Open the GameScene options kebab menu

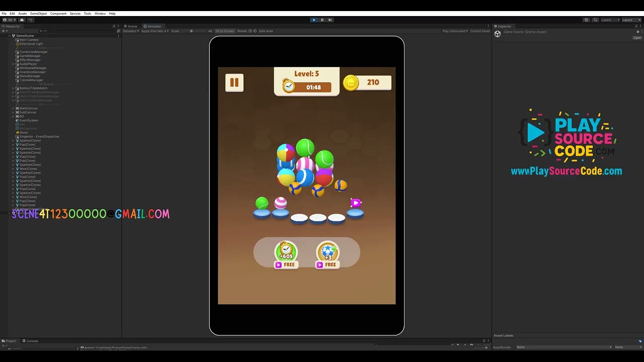coord(118,36)
